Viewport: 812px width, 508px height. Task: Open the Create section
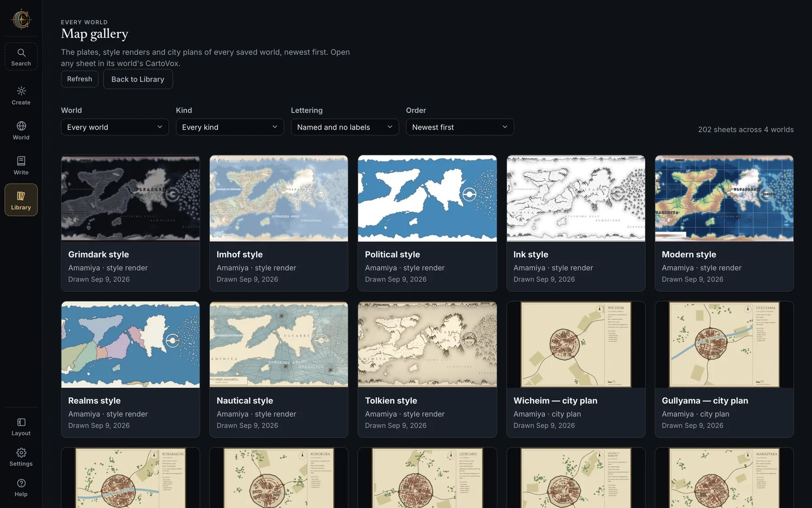tap(21, 96)
